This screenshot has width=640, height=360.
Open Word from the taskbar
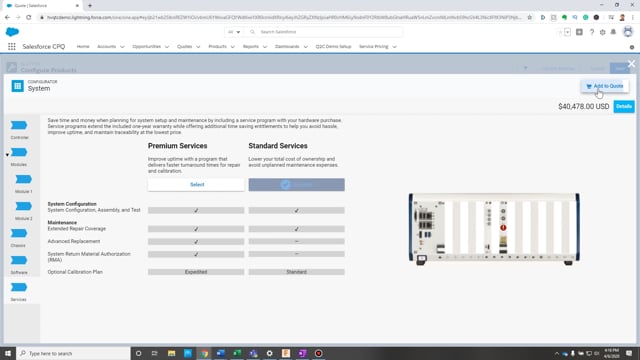click(x=220, y=353)
